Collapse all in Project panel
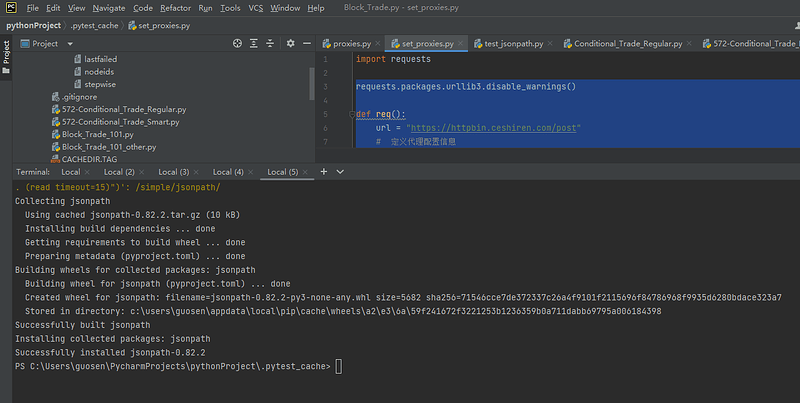Viewport: 800px width, 403px height. (x=270, y=43)
